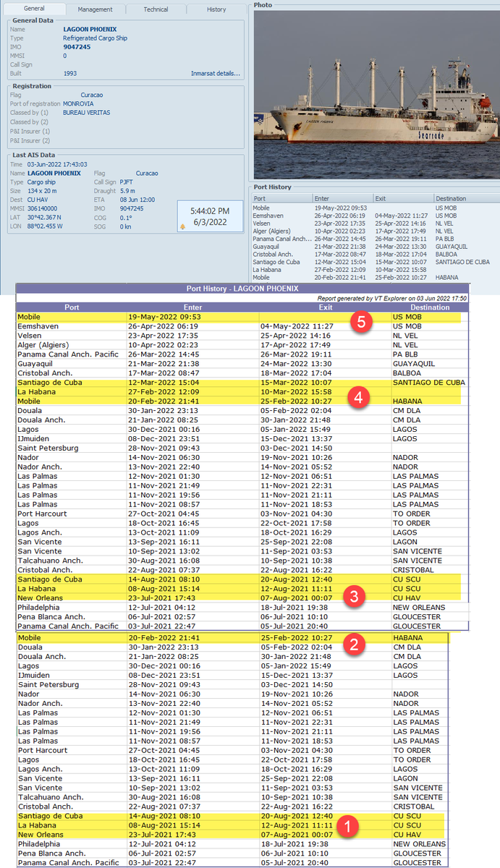Click the call sign PJFT
Image resolution: width=500 pixels, height=868 pixels.
127,182
